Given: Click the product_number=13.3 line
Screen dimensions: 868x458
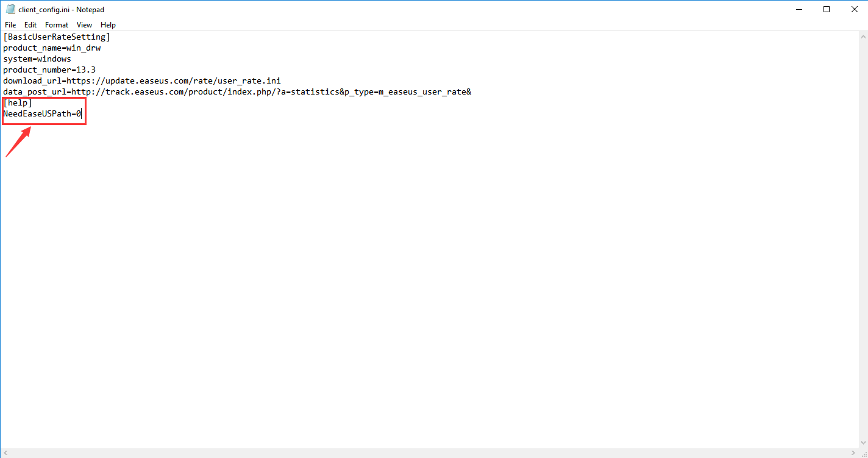Looking at the screenshot, I should [49, 70].
